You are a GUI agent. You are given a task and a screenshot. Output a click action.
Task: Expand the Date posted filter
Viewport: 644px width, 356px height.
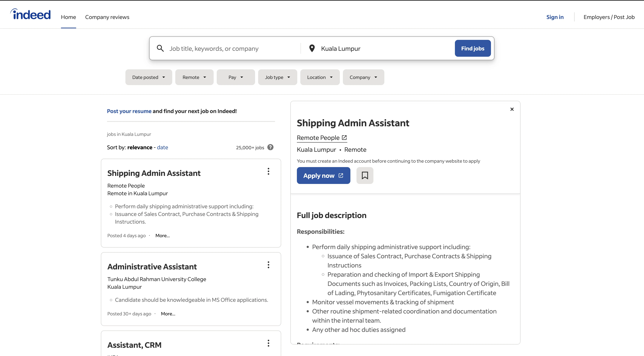click(x=148, y=77)
